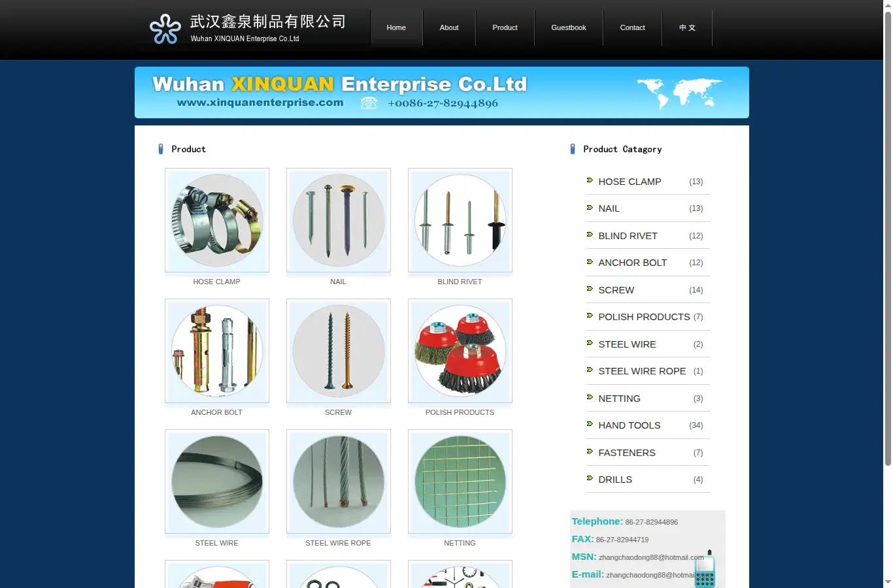
Task: Open the polish products wire brush image
Action: pos(460,351)
